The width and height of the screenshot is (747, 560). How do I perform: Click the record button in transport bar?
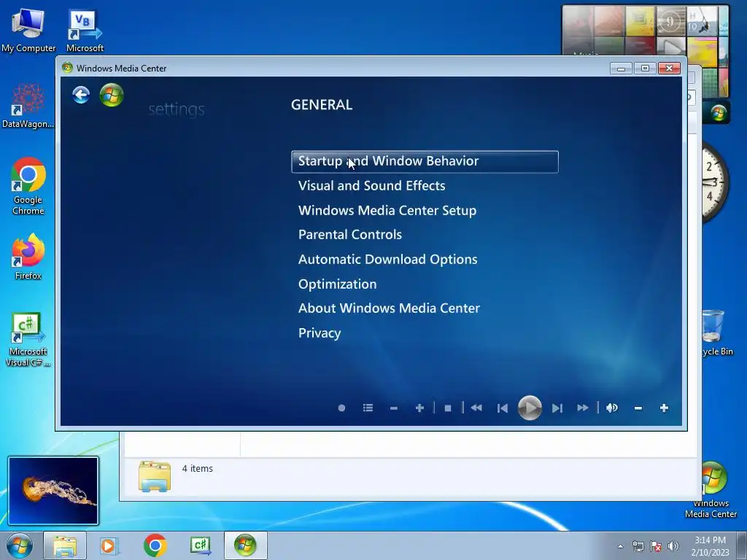point(341,408)
